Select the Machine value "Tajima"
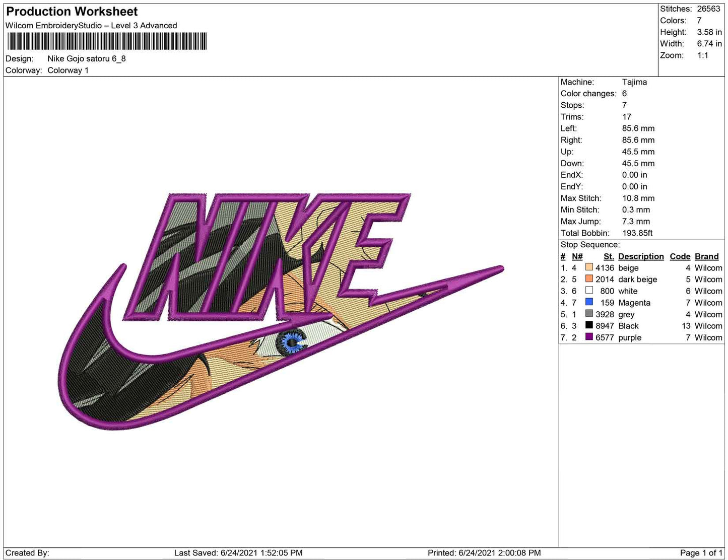The height and width of the screenshot is (560, 728). pyautogui.click(x=634, y=82)
